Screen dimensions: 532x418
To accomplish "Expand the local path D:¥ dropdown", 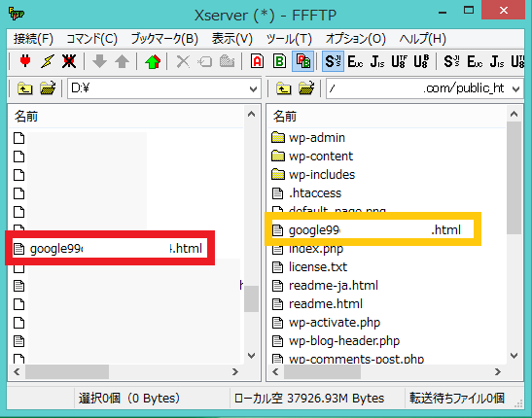I will point(253,89).
